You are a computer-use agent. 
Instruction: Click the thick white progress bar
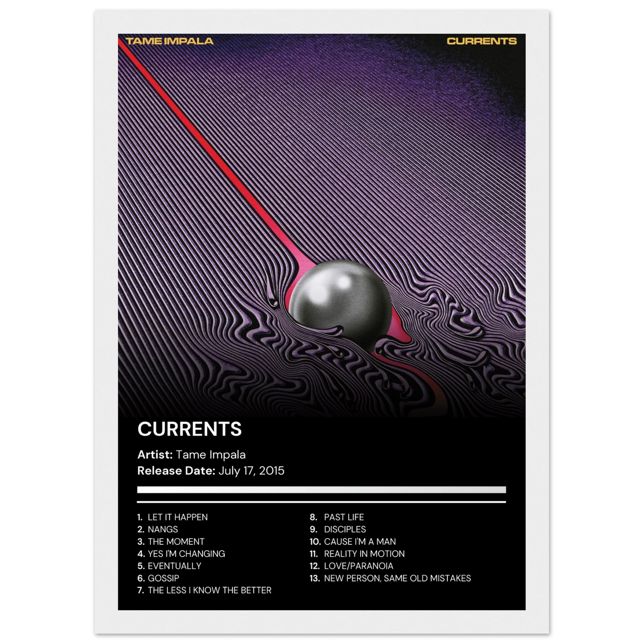321,489
